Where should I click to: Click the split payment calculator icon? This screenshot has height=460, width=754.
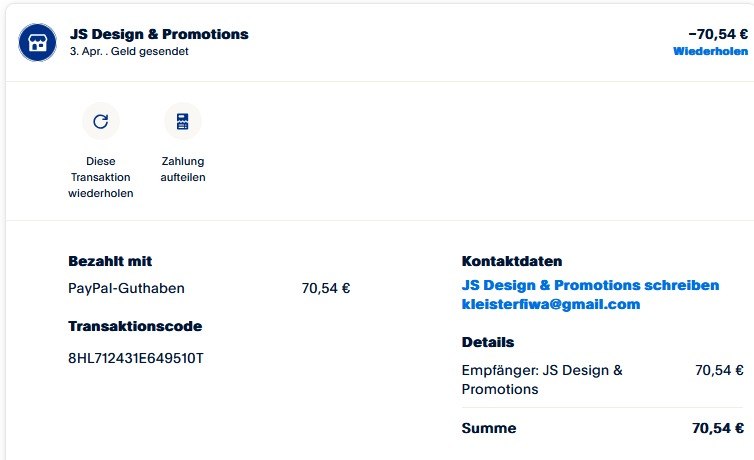coord(182,122)
